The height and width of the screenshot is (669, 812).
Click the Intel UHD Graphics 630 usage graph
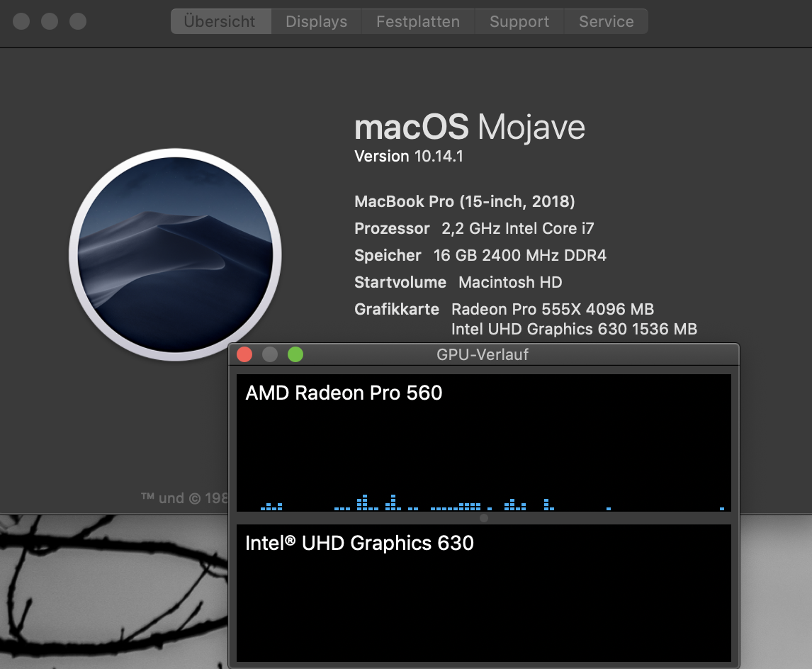[484, 593]
